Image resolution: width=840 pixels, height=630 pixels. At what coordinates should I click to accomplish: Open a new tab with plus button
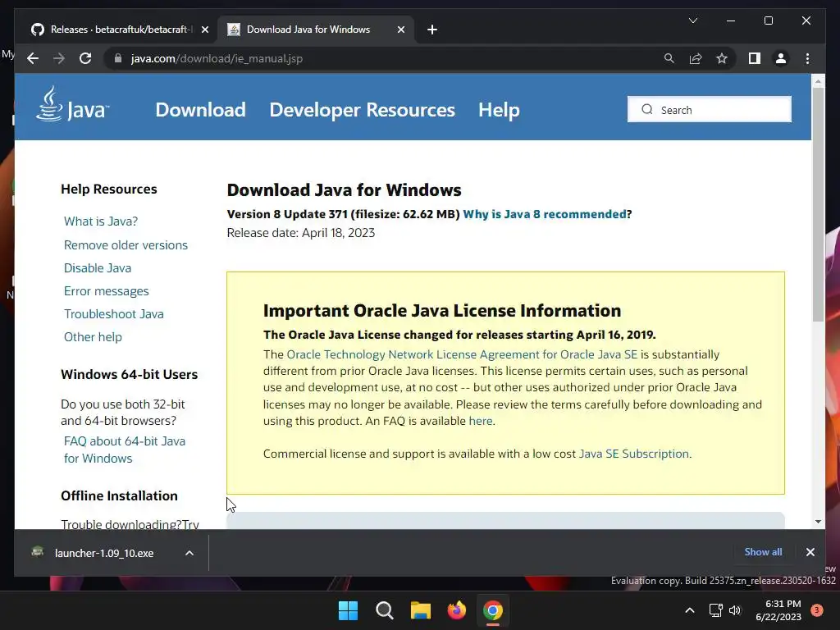point(432,30)
